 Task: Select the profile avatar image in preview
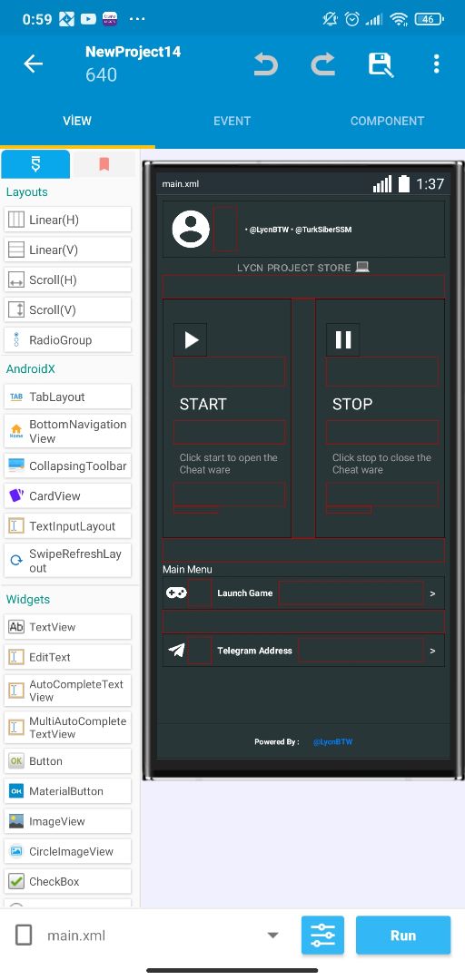191,230
